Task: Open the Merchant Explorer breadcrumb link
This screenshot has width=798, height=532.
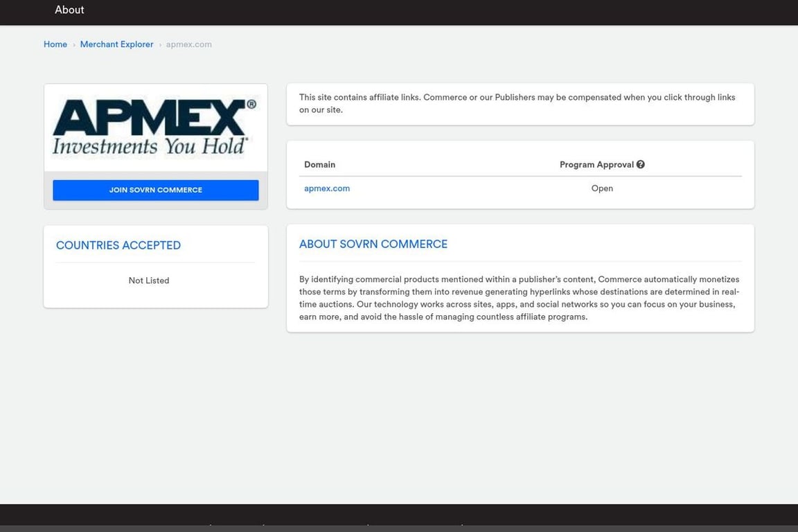Action: [x=116, y=44]
